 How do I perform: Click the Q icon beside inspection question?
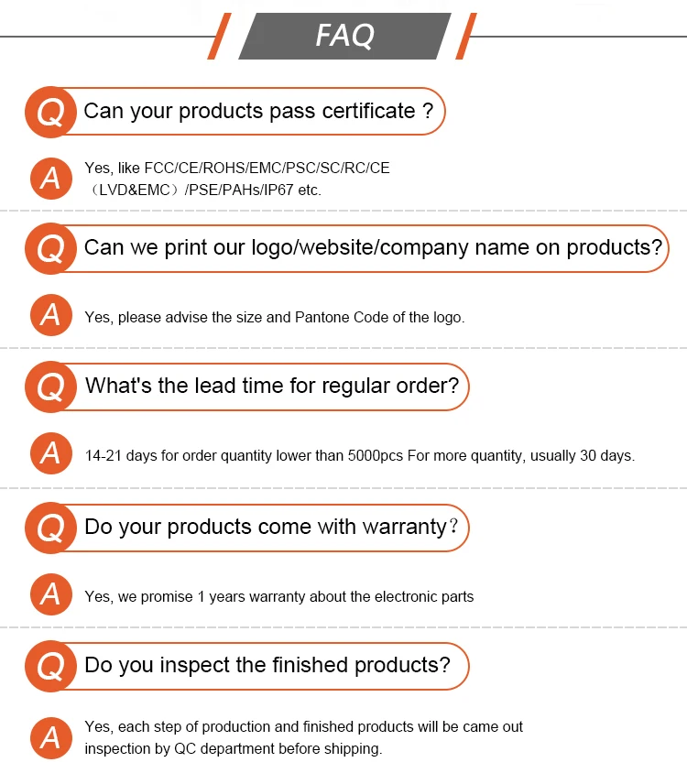[50, 666]
